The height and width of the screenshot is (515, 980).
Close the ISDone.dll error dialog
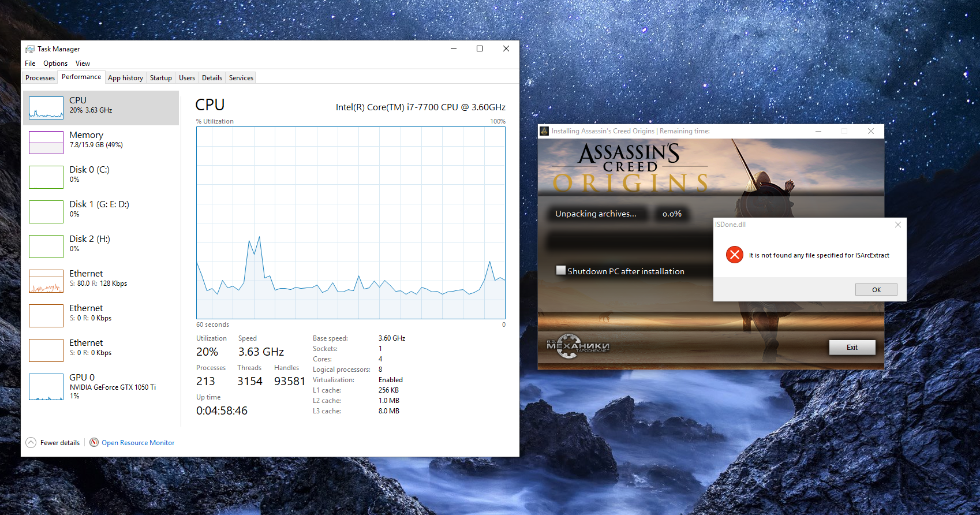tap(898, 225)
